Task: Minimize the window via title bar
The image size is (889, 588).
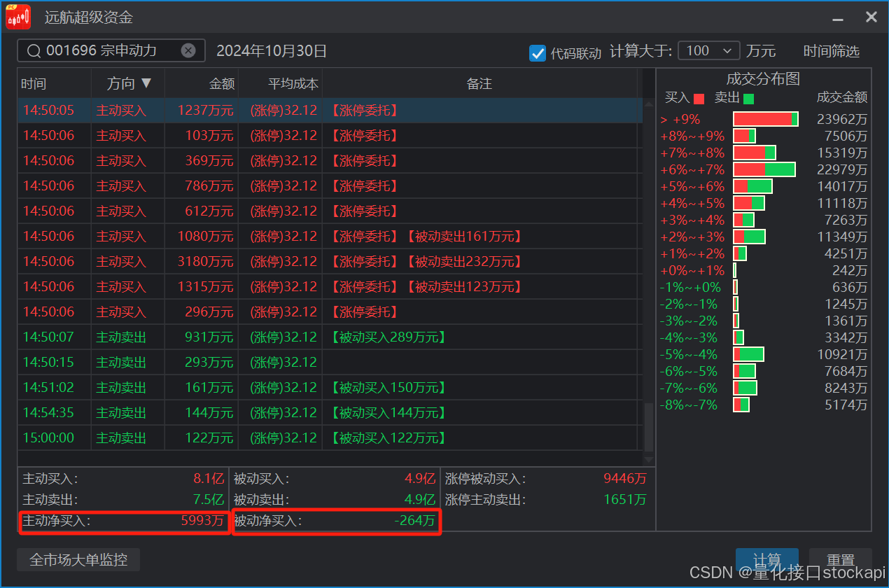Action: [838, 17]
